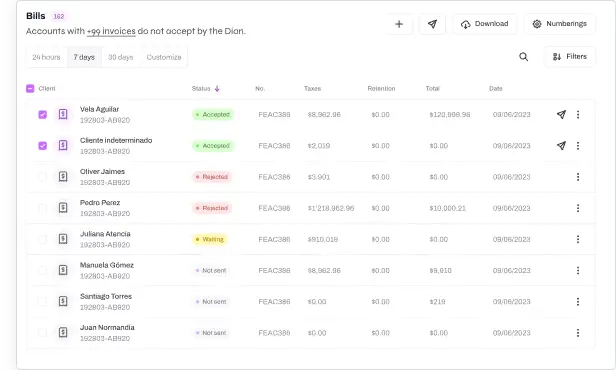Click the invoice icon beside Pedro Perez
This screenshot has width=616, height=370.
[x=63, y=208]
